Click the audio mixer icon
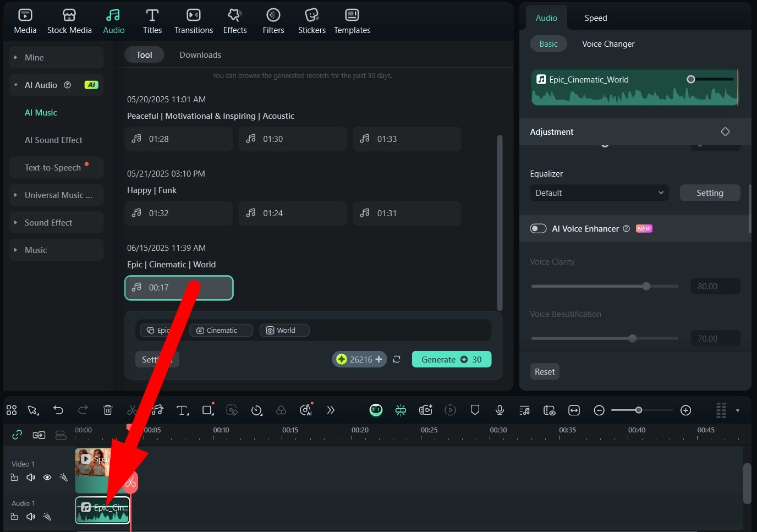Image resolution: width=757 pixels, height=532 pixels. 524,410
